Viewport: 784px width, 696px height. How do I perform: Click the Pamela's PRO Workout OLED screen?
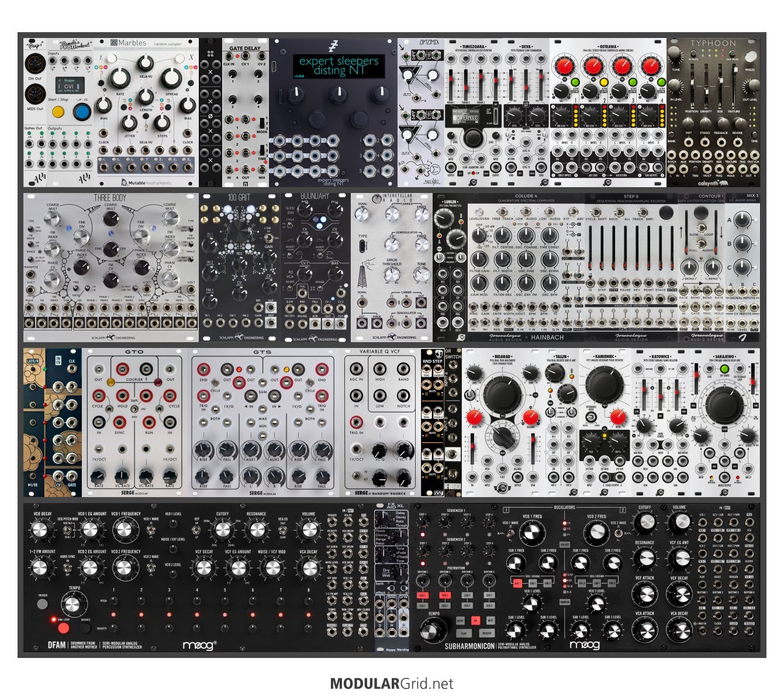[69, 85]
